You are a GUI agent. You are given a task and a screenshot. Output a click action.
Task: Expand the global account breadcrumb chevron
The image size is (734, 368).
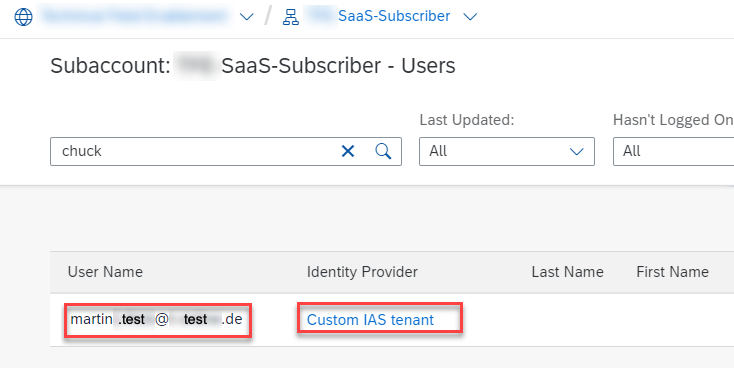pos(246,17)
